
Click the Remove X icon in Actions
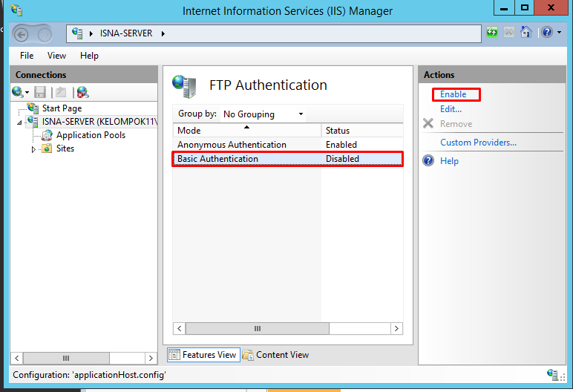[428, 123]
